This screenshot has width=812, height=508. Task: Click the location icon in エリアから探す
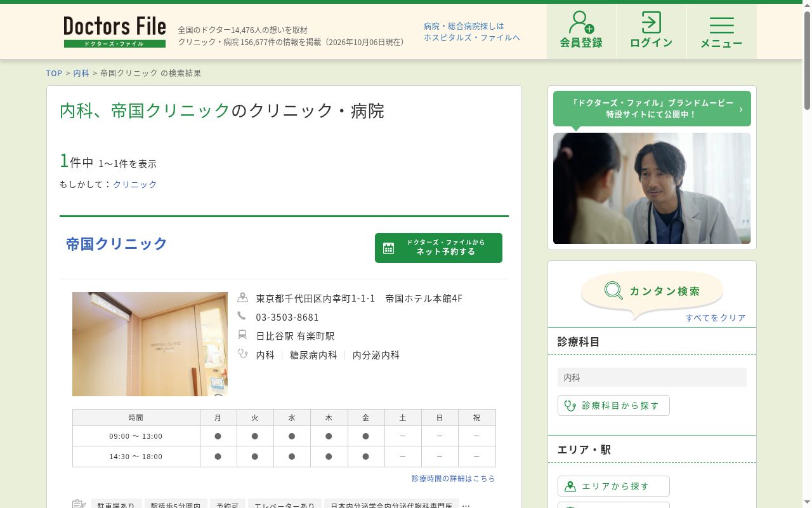(570, 486)
